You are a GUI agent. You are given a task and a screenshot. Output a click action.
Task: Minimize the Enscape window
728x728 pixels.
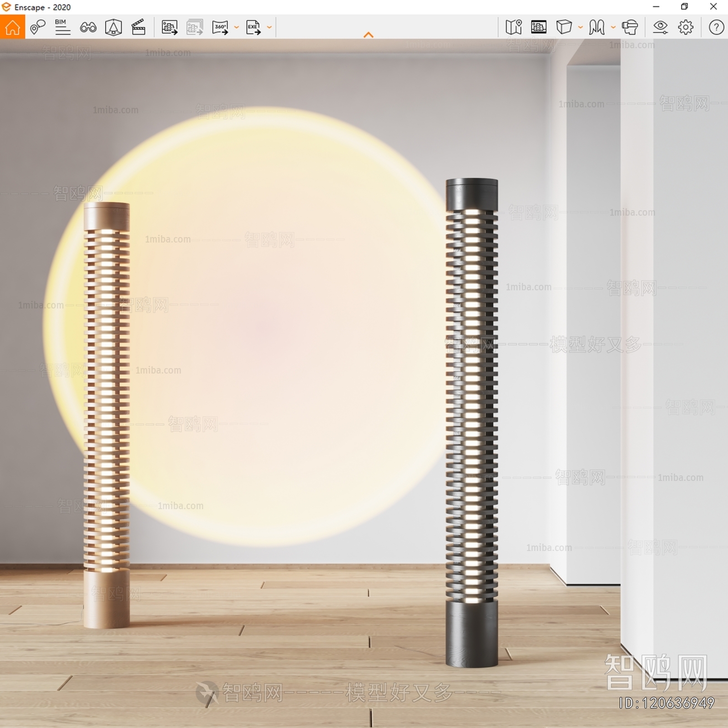[x=656, y=7]
